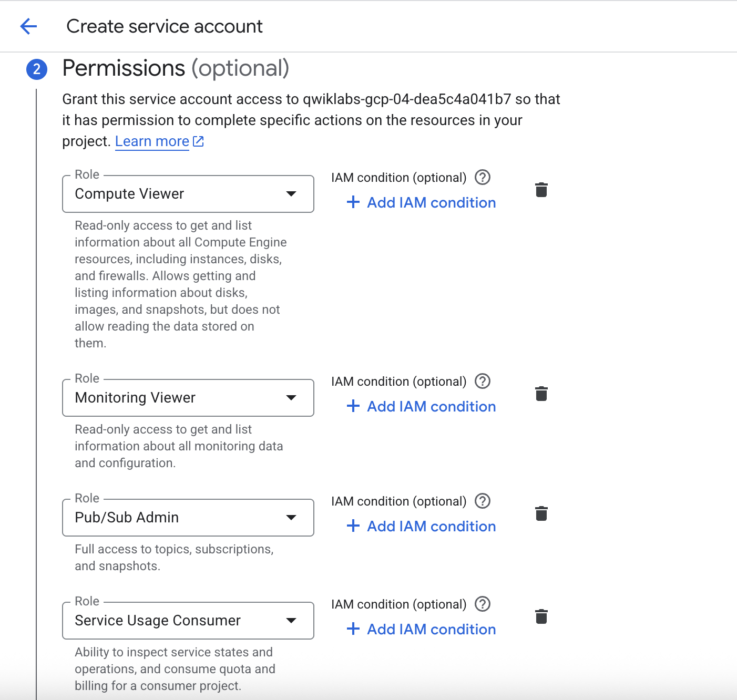The image size is (737, 700).
Task: Open help for Service Usage Consumer IAM condition
Action: (x=482, y=604)
